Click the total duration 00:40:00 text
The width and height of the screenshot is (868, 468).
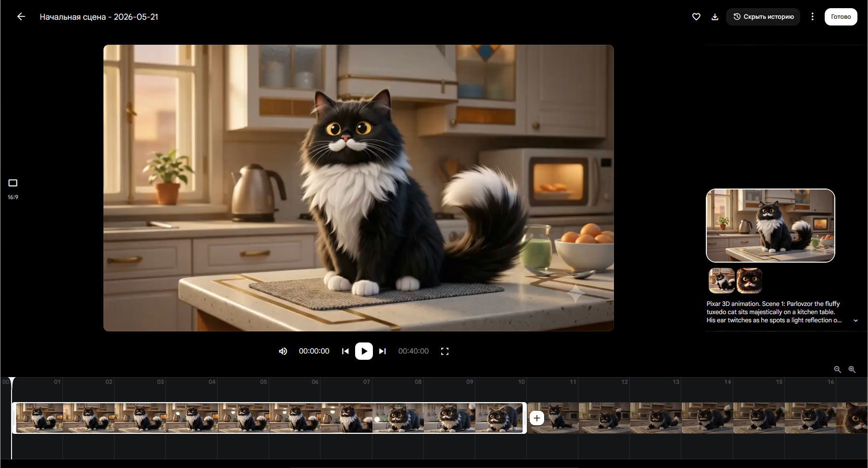coord(413,351)
